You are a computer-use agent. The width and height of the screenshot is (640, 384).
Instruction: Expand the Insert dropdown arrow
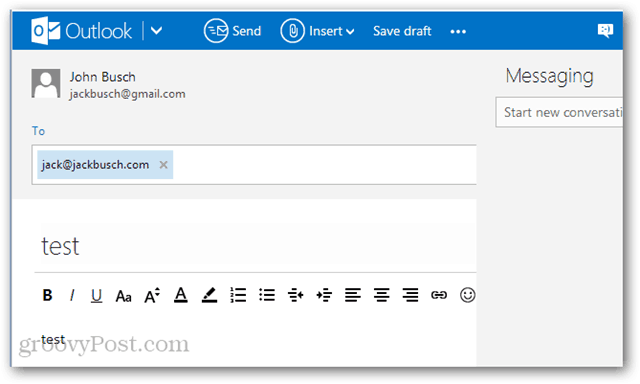point(350,31)
